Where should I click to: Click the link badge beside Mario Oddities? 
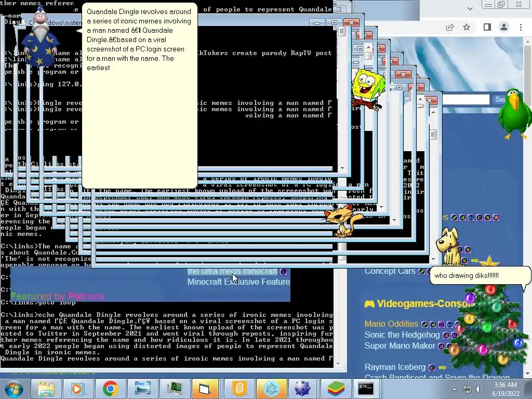(424, 325)
